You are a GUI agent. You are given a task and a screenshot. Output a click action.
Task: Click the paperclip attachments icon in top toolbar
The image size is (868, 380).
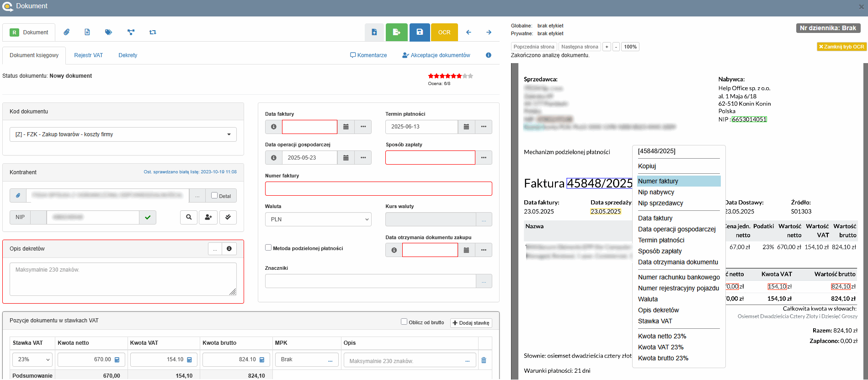point(67,32)
